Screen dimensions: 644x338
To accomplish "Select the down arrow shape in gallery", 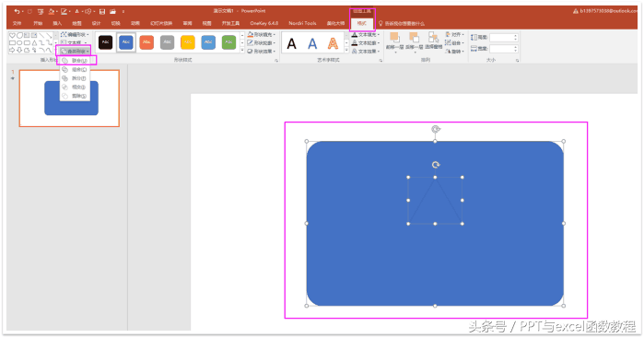I will coord(19,50).
